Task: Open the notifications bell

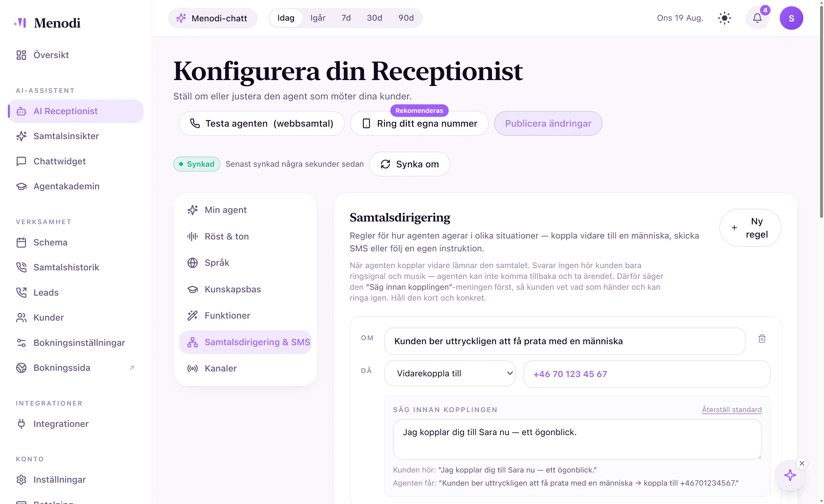Action: click(x=757, y=18)
